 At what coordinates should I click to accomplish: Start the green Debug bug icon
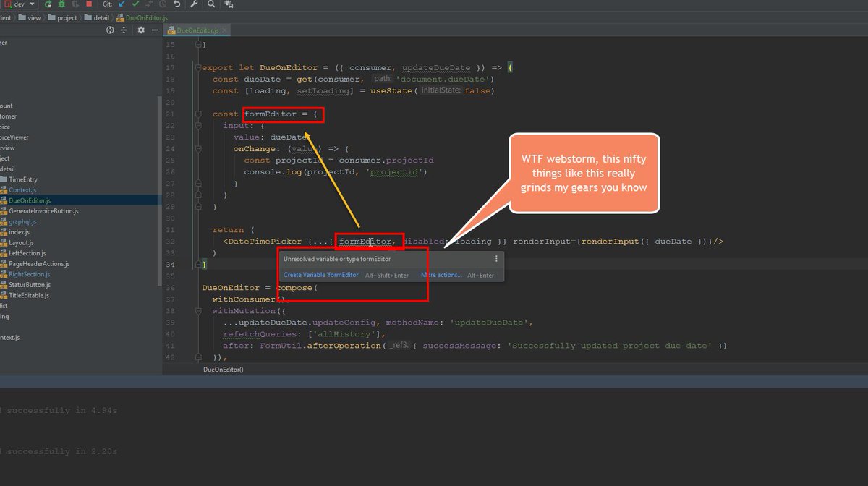click(x=61, y=4)
